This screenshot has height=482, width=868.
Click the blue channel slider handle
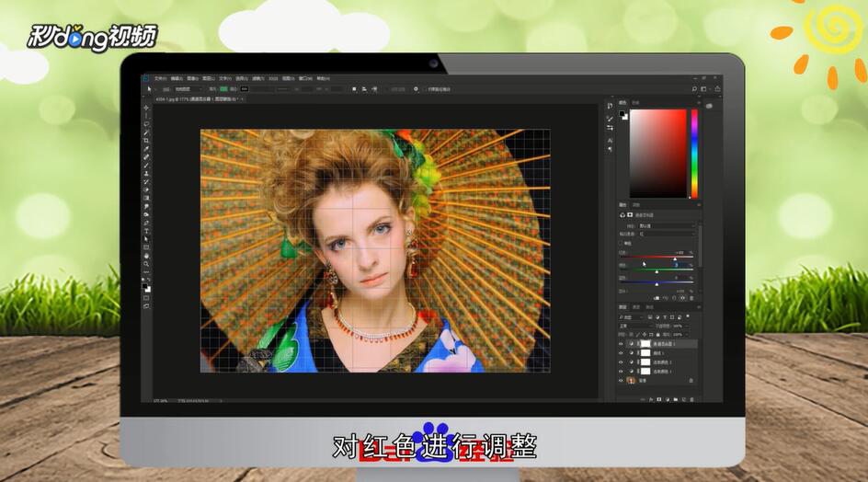(657, 284)
